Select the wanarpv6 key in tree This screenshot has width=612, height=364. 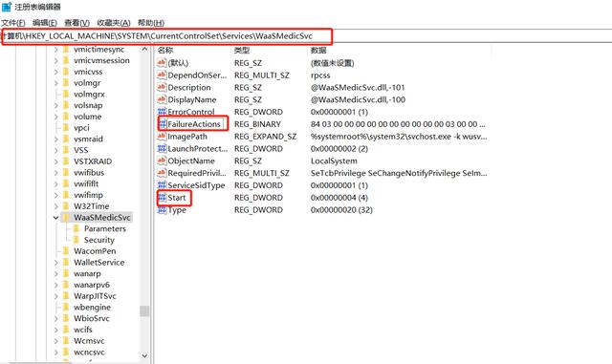point(92,285)
